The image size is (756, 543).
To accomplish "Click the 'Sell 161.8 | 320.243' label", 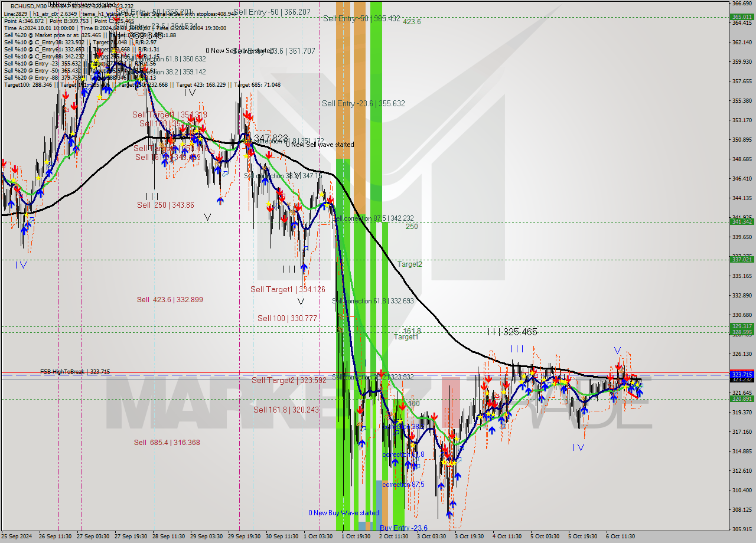I will coord(286,410).
